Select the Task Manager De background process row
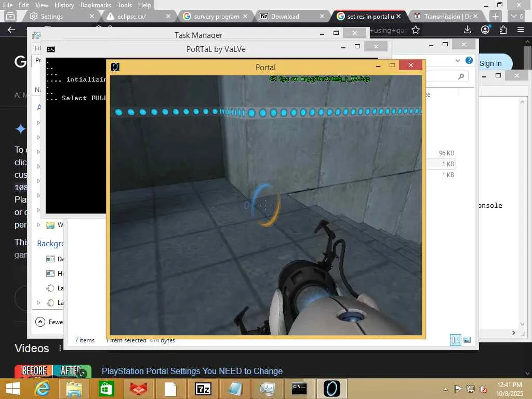The height and width of the screenshot is (399, 532). [x=55, y=259]
